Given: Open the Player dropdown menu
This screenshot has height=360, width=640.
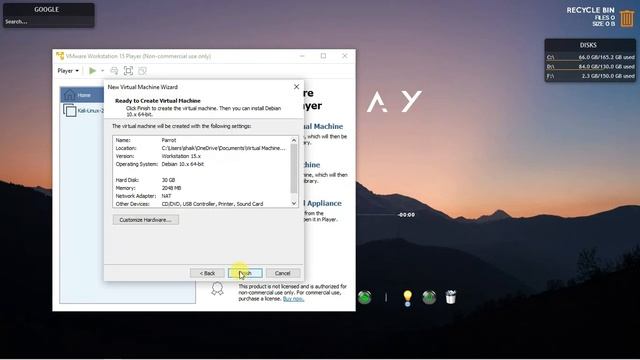Looking at the screenshot, I should (x=68, y=71).
